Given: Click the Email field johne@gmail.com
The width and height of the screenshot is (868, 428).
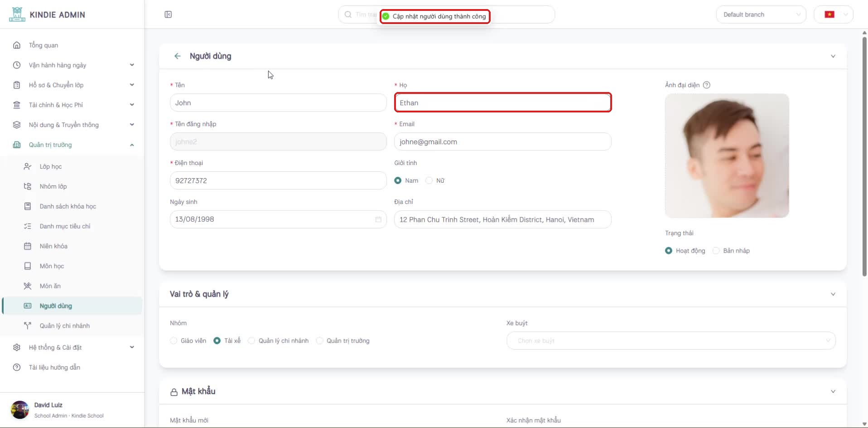Looking at the screenshot, I should coord(503,142).
